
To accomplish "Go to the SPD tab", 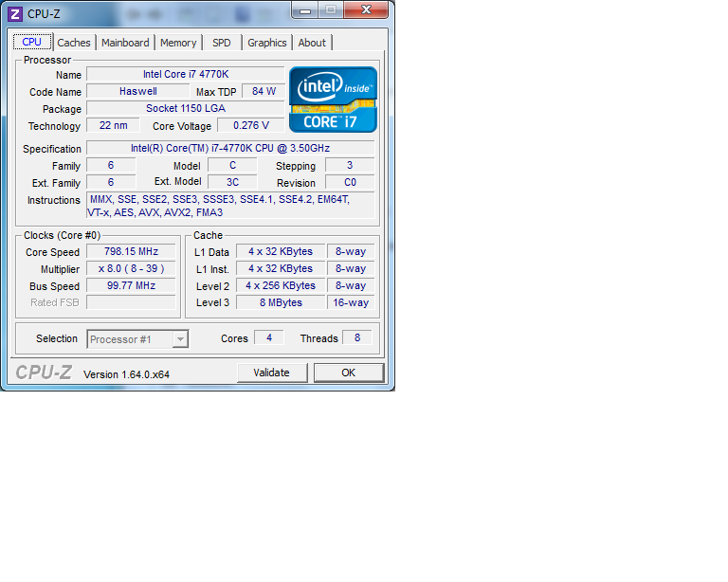I will tap(222, 43).
